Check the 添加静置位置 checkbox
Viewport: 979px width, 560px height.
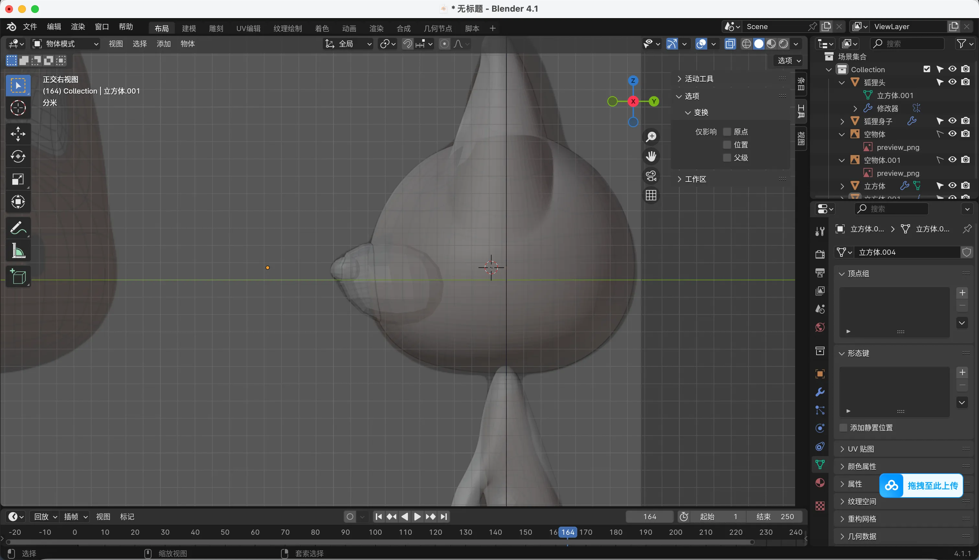click(843, 428)
